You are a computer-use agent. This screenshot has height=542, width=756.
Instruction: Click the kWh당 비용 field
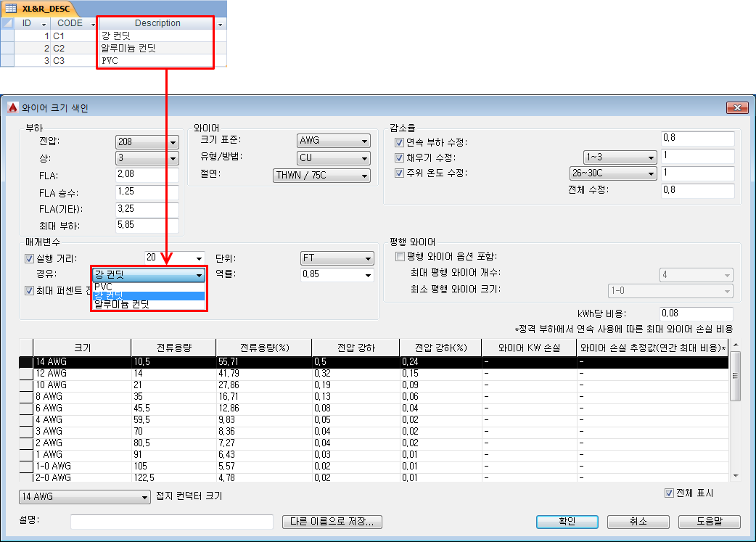coord(697,313)
